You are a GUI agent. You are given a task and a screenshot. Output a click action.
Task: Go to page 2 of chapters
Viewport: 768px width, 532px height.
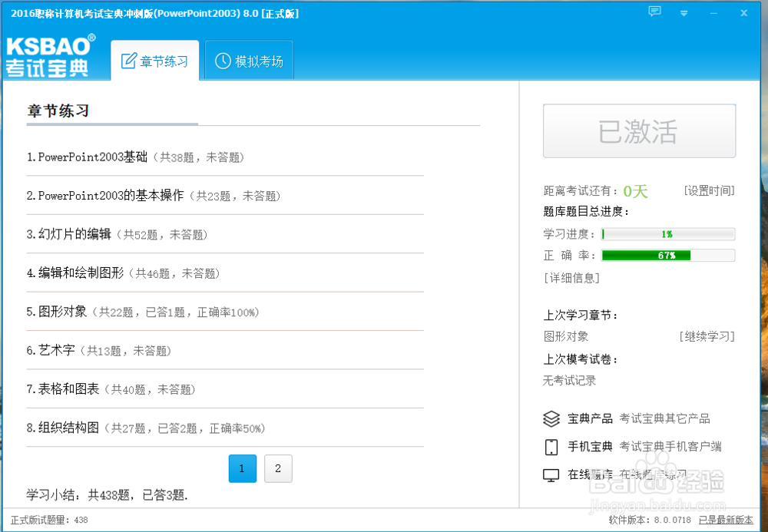278,468
